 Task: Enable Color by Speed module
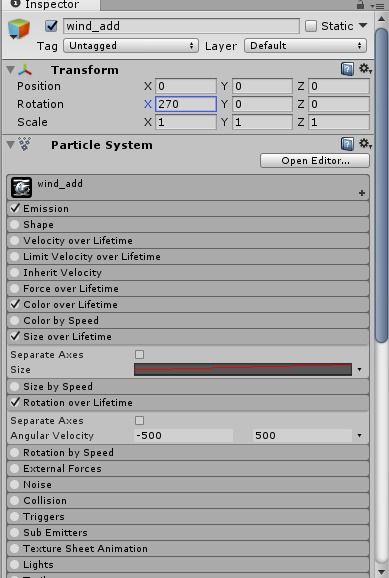pyautogui.click(x=15, y=320)
